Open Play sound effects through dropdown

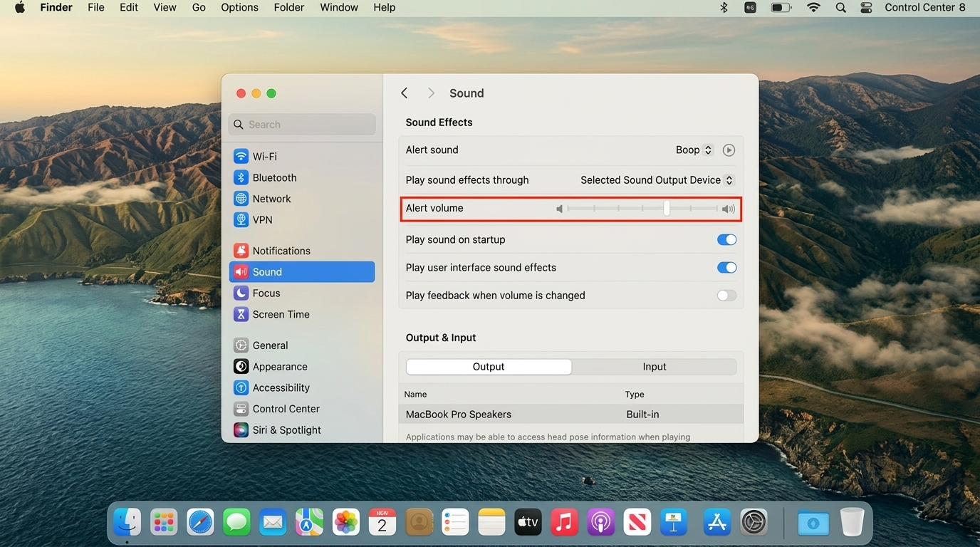tap(657, 180)
